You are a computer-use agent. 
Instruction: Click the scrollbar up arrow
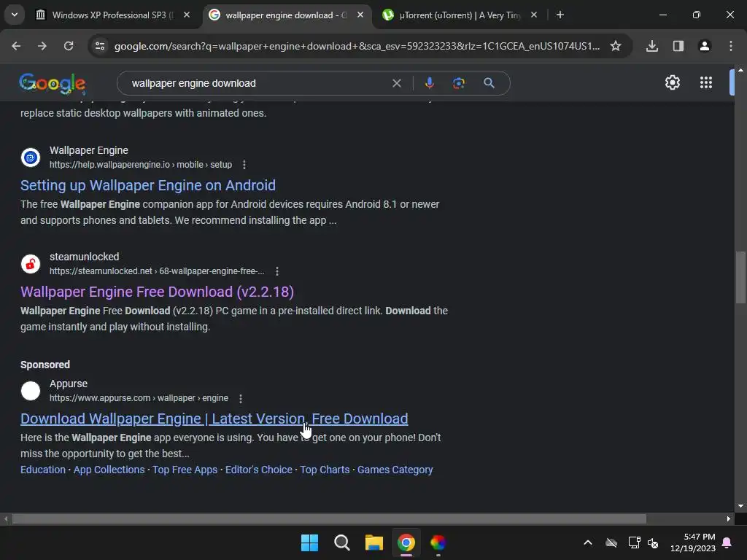[x=740, y=70]
